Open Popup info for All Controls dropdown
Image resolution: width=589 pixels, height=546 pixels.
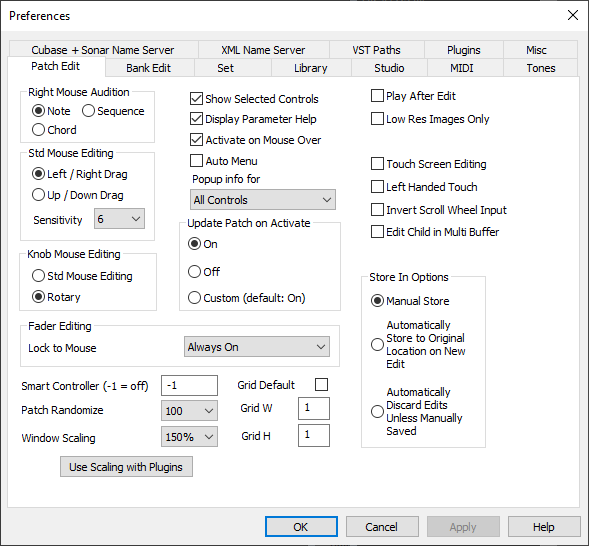point(263,200)
